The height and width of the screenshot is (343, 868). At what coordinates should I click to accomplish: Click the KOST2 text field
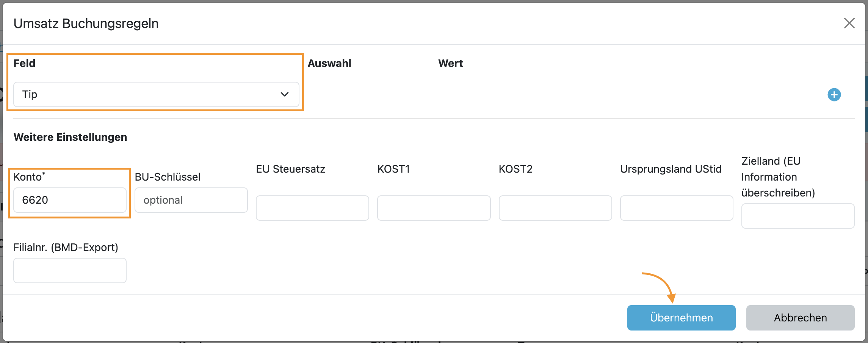(555, 208)
